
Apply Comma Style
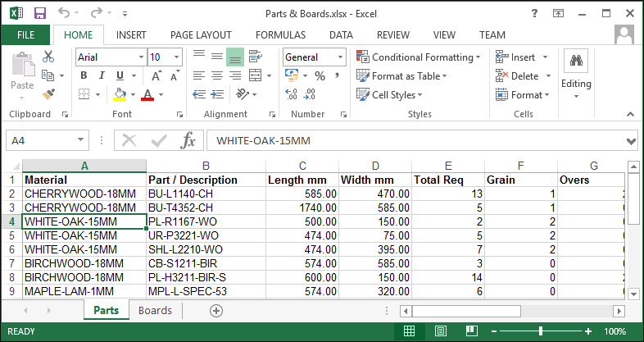(338, 75)
